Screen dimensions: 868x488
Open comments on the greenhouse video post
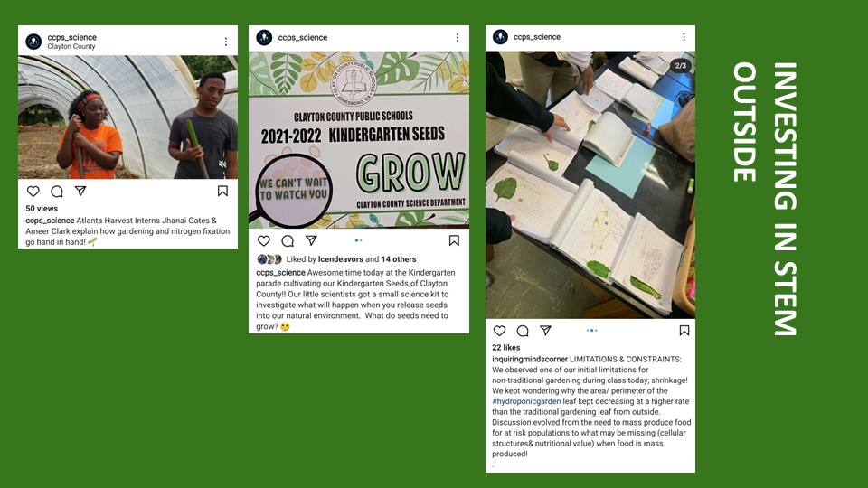pyautogui.click(x=56, y=192)
